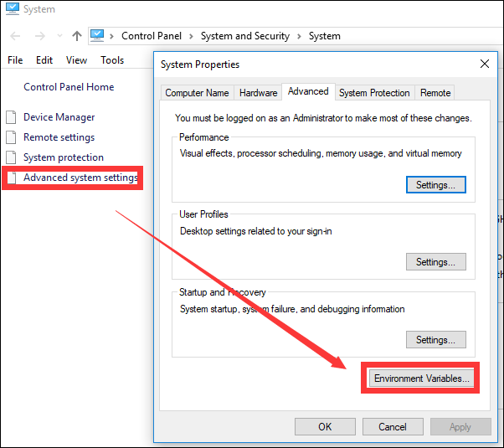Viewport: 504px width, 448px height.
Task: Open Performance Settings button
Action: coord(435,185)
